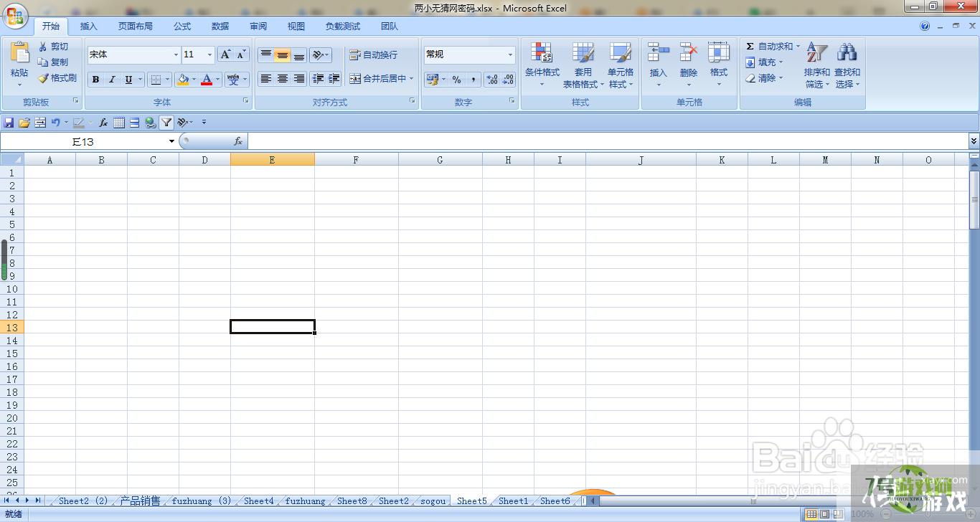This screenshot has height=522, width=980.
Task: Click Insert cells (插入) icon
Action: tap(658, 52)
